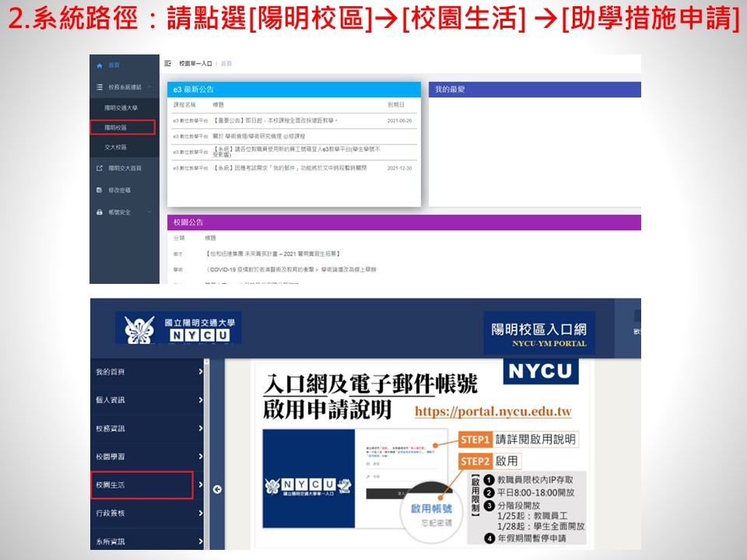The width and height of the screenshot is (747, 560).
Task: Collapse the 校務系統連結 section
Action: point(149,87)
